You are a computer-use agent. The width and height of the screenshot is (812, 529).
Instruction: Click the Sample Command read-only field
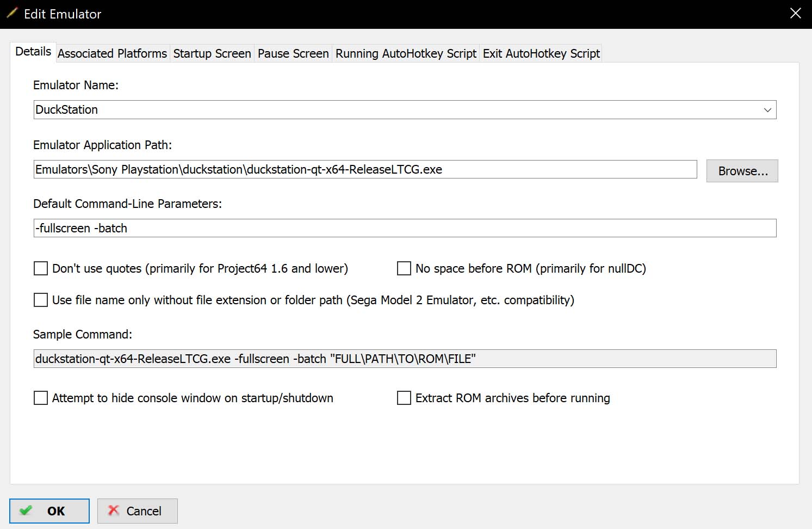[x=405, y=359]
